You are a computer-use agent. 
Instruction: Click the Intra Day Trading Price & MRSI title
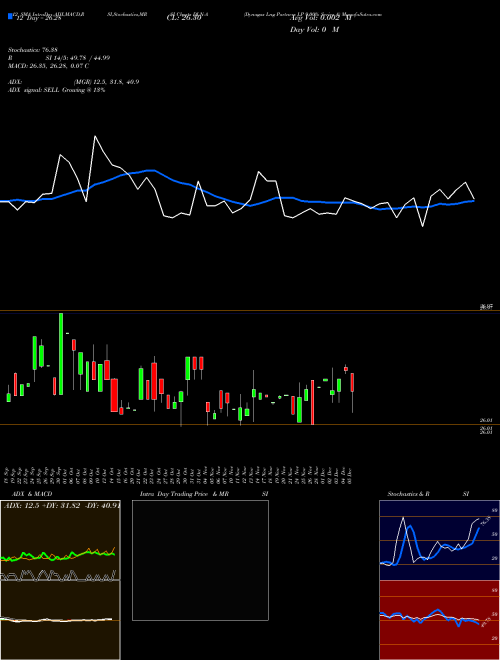(204, 494)
